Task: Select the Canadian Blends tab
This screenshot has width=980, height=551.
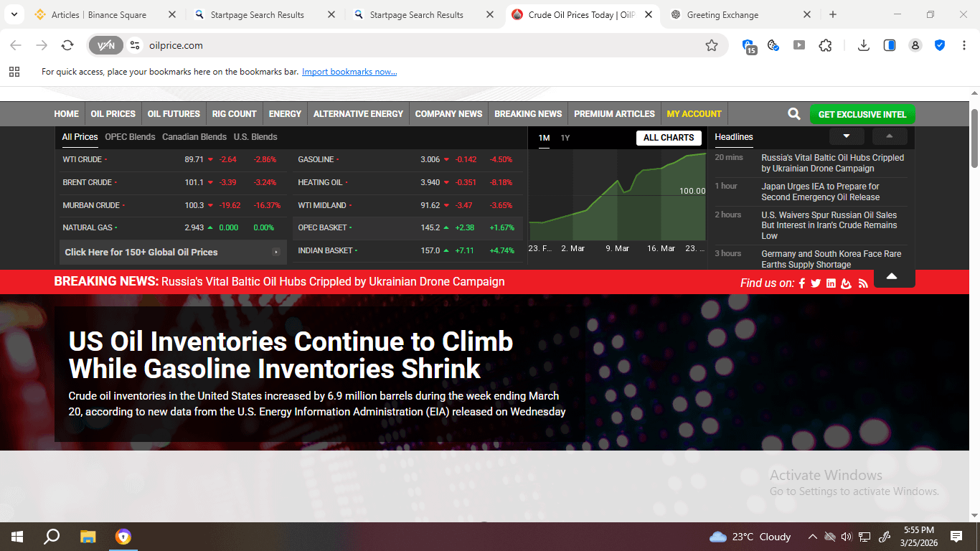Action: click(194, 137)
